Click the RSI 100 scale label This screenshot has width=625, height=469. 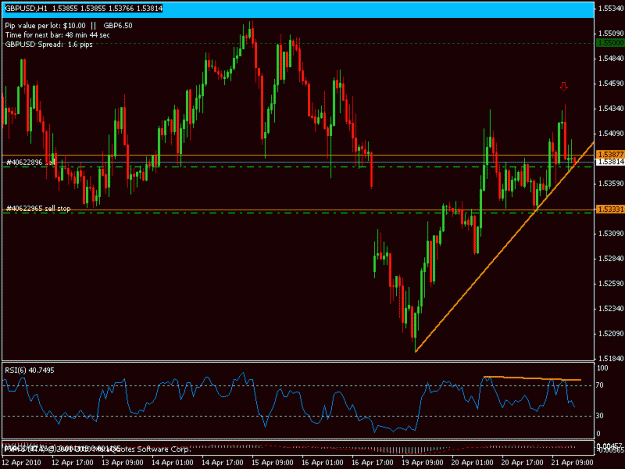pos(602,368)
